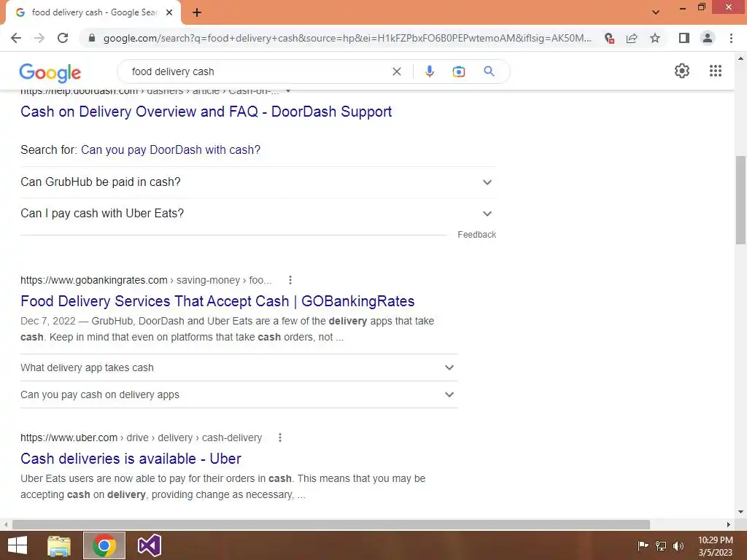Image resolution: width=747 pixels, height=560 pixels.
Task: Close the food delivery cash tab
Action: [x=169, y=12]
